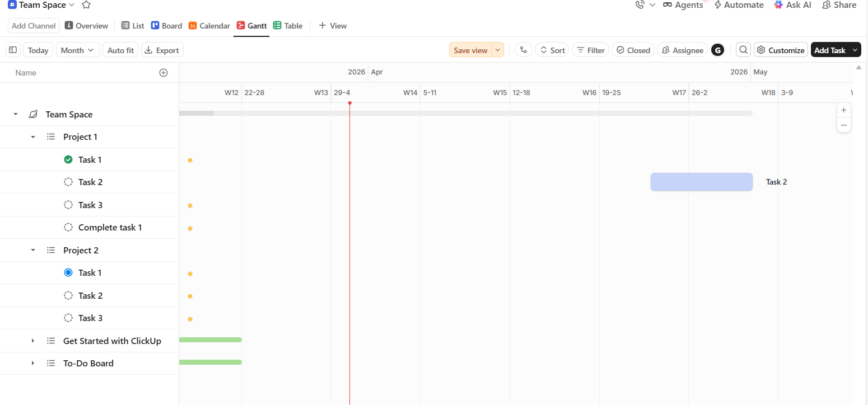The image size is (868, 405).
Task: Toggle in-progress status of Project 2 Task 1
Action: [68, 272]
